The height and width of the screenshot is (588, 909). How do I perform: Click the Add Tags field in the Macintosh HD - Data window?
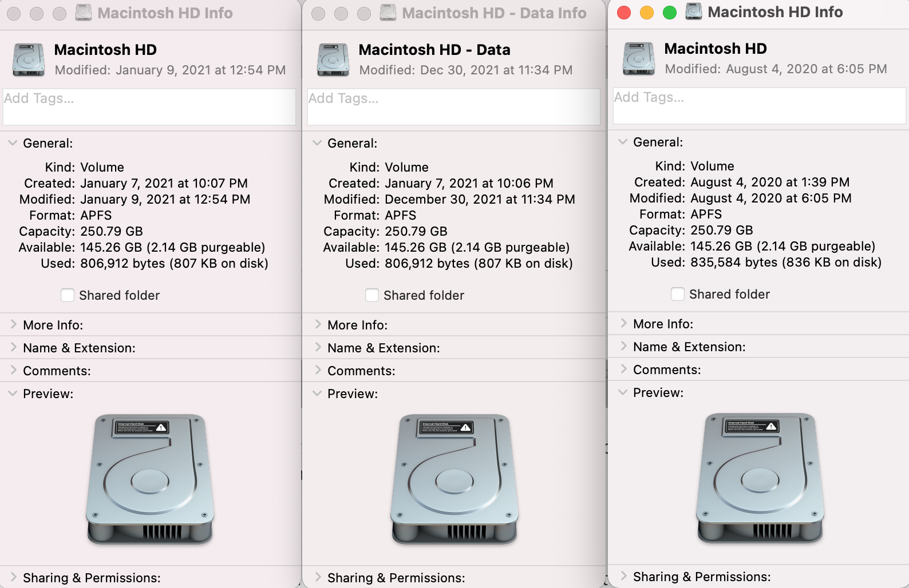pos(454,107)
